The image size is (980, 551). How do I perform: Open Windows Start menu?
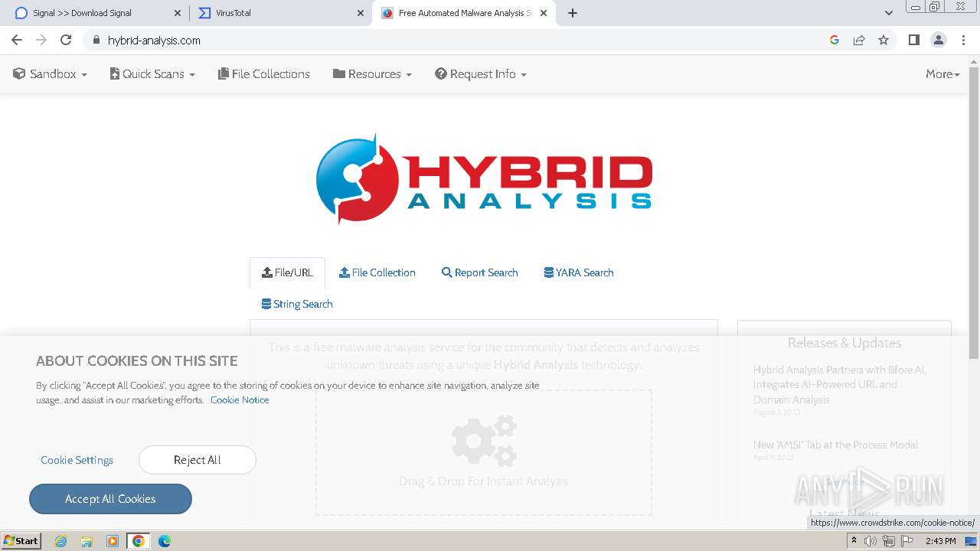tap(21, 541)
